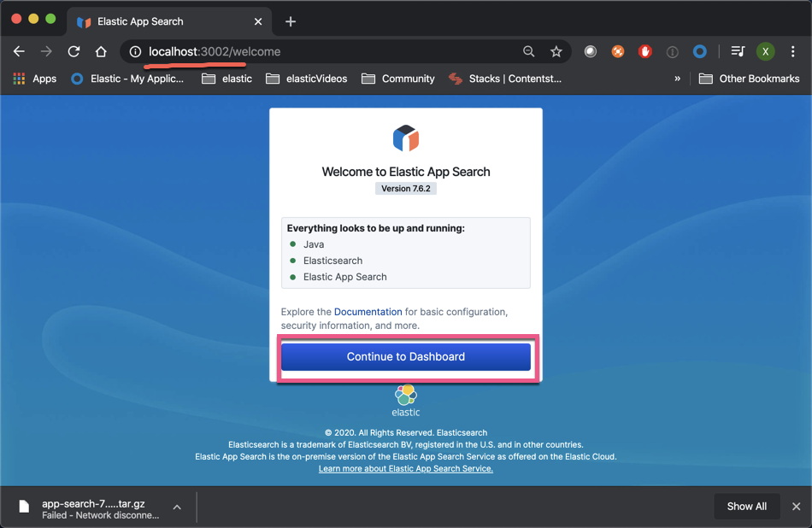The width and height of the screenshot is (812, 528).
Task: Open the Documentation link
Action: pyautogui.click(x=368, y=312)
